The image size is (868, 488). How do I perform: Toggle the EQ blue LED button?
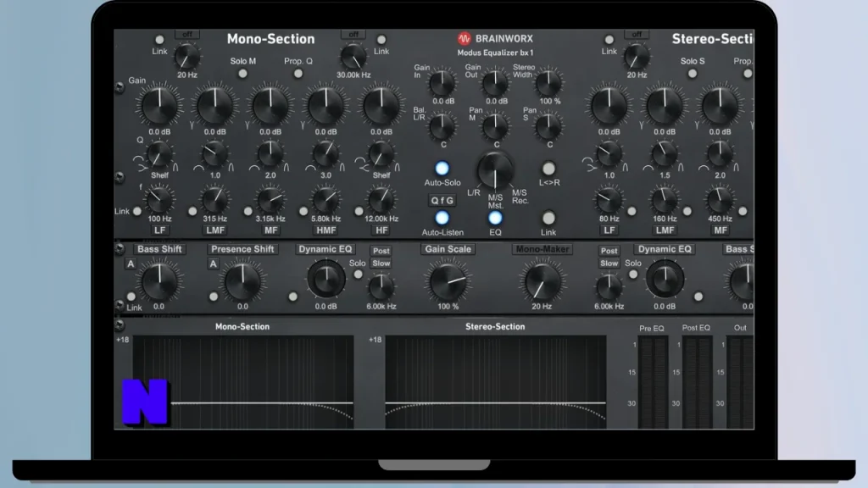[495, 218]
